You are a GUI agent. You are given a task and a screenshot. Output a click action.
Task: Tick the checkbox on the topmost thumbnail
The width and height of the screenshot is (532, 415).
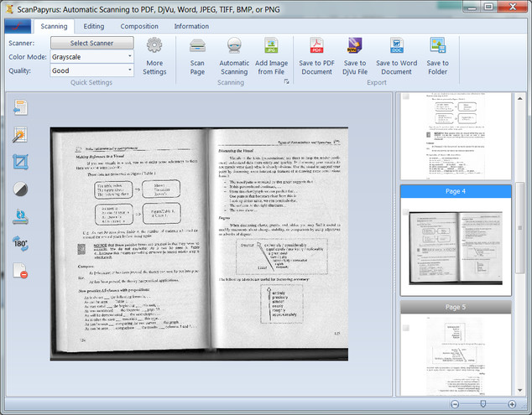[x=406, y=96]
